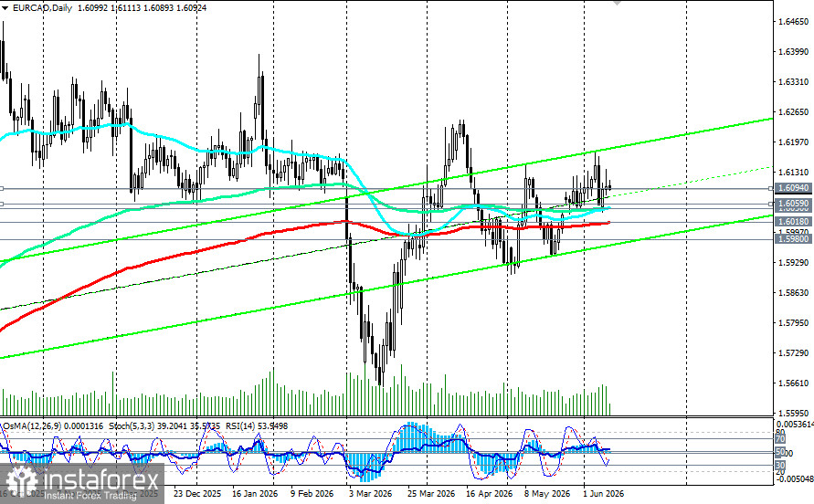
Task: Click the 3 Mar 2026 date label
Action: coord(370,493)
